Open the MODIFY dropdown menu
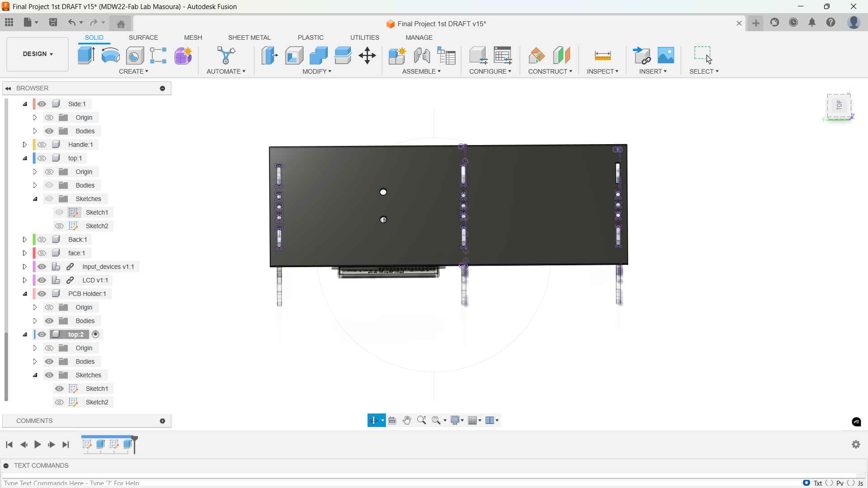The height and width of the screenshot is (488, 868). coord(317,71)
